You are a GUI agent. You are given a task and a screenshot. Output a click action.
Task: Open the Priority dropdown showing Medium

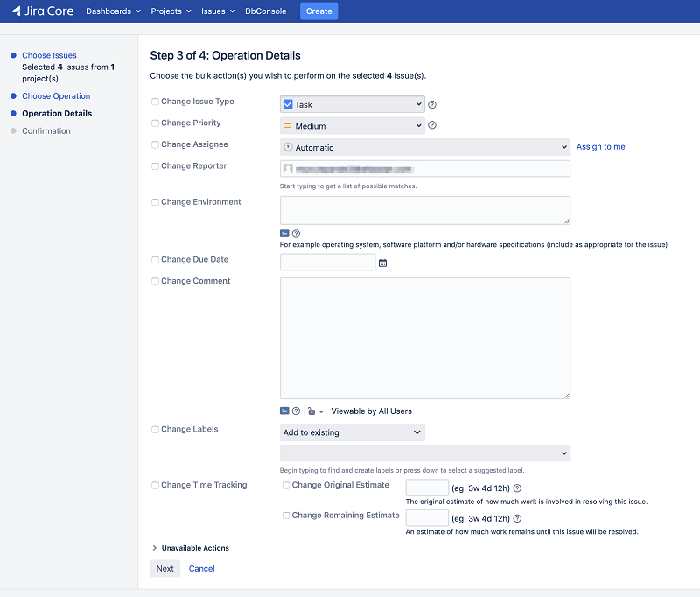[352, 126]
